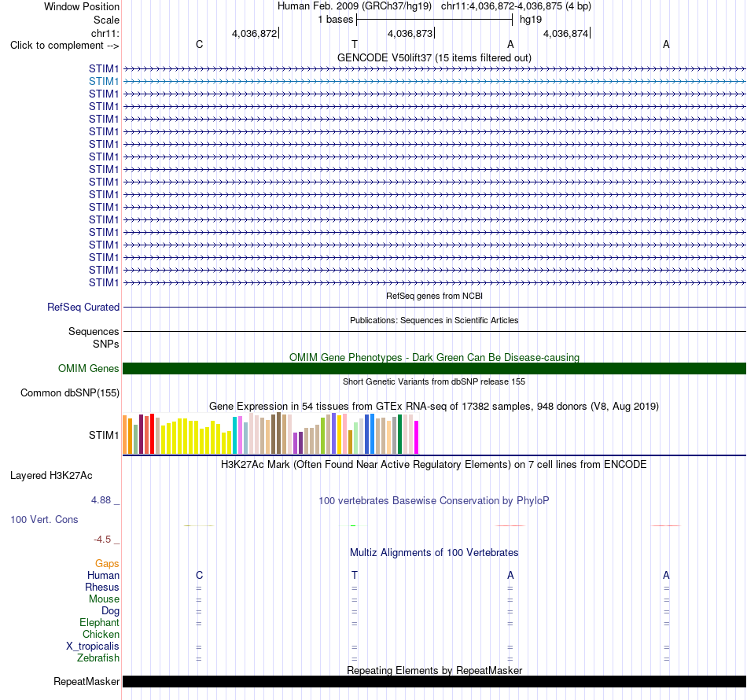Click the 'H3K27Ac Mark' ENCODE track title
The height and width of the screenshot is (700, 747).
434,465
